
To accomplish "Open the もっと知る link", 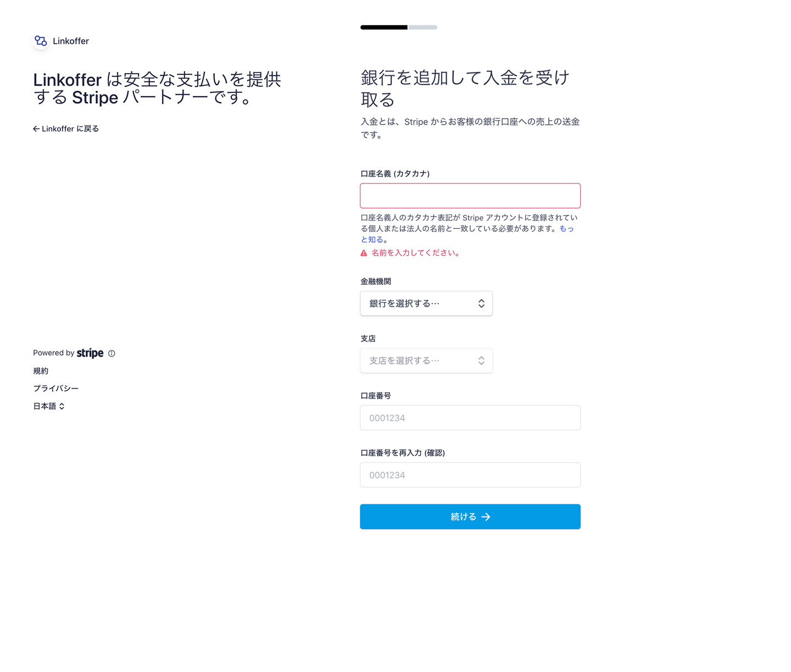I will click(467, 234).
